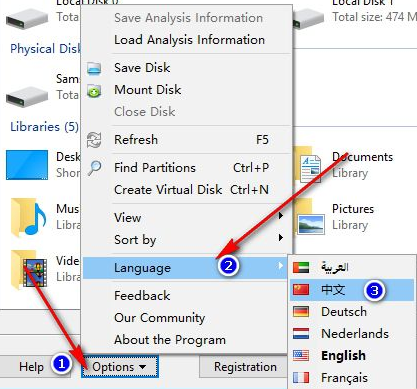Open About the Program entry
This screenshot has width=417, height=389.
click(x=185, y=340)
